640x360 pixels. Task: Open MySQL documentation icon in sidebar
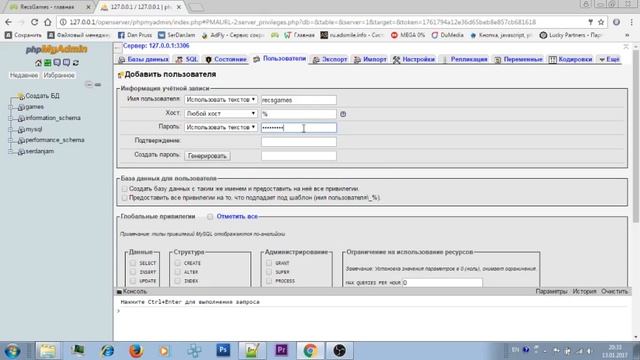click(x=66, y=63)
